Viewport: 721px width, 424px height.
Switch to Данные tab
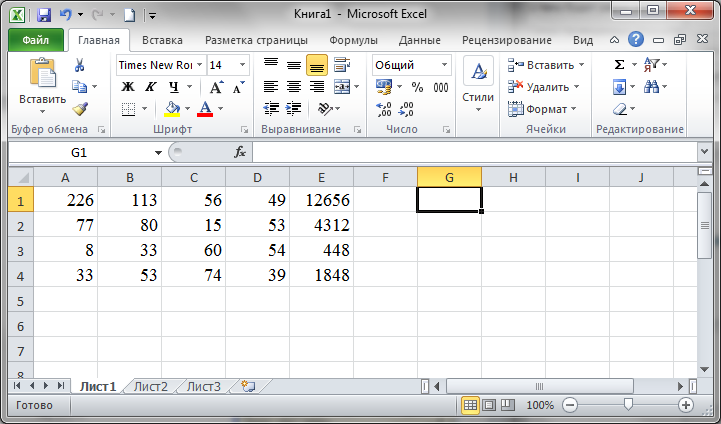(x=419, y=40)
